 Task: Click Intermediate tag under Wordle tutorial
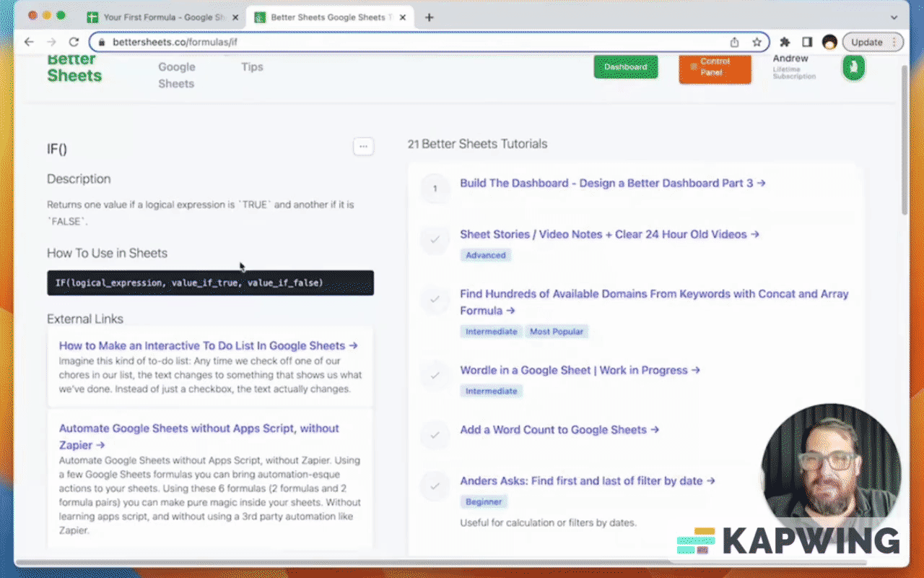pos(492,391)
